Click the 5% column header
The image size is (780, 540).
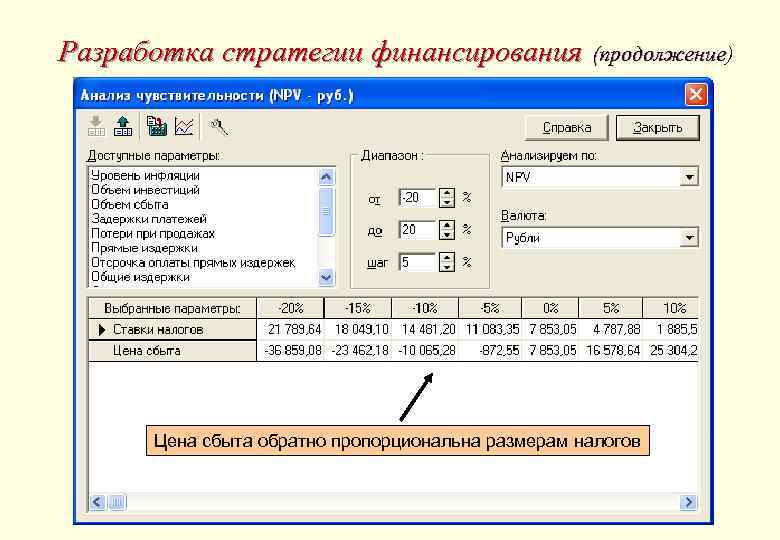(x=611, y=308)
